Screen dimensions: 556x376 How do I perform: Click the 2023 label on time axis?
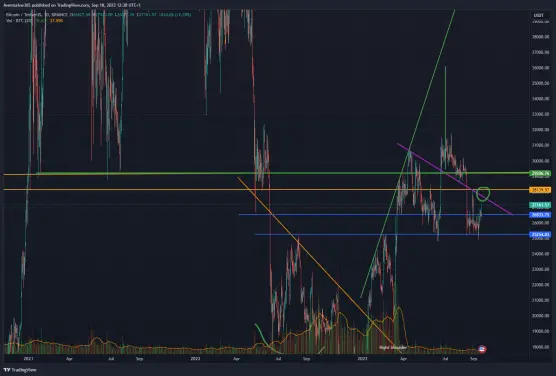pos(362,359)
